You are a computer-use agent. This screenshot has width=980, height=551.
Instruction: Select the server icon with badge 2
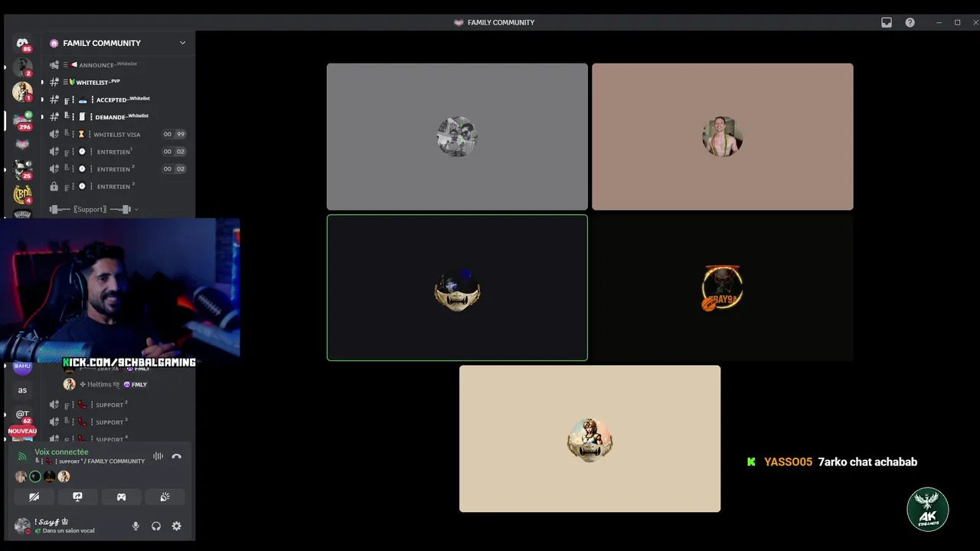coord(22,67)
